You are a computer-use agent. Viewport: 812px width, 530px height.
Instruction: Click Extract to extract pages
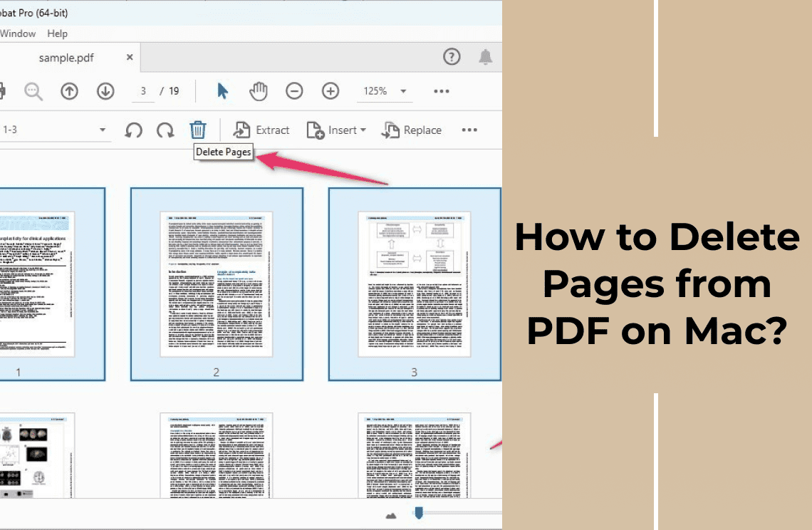262,130
